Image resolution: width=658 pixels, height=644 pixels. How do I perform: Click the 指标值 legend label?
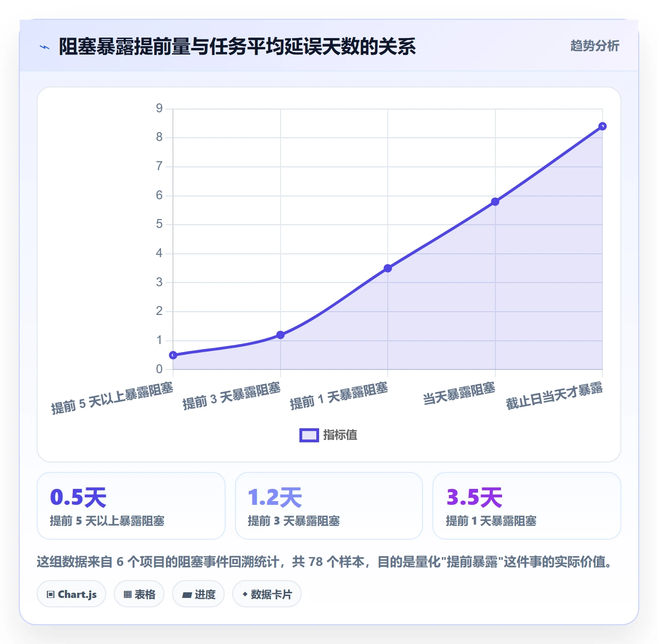tap(340, 435)
